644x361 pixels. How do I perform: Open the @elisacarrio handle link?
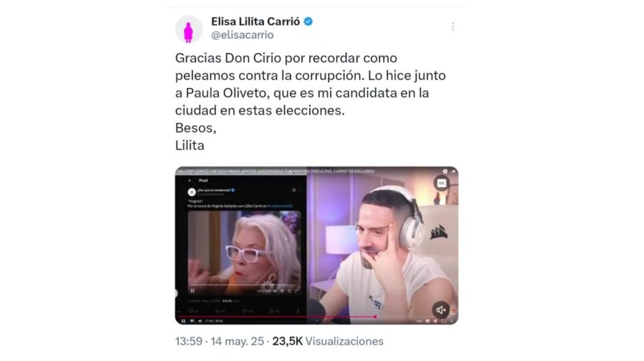coord(243,35)
